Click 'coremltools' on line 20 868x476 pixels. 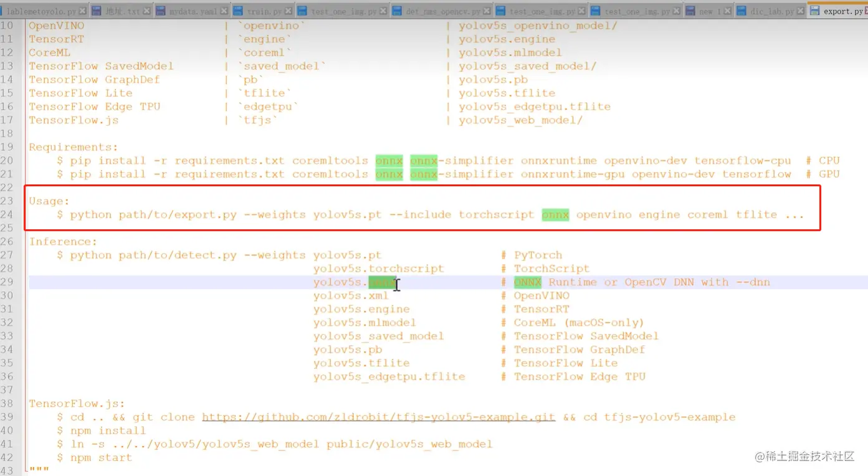pos(330,161)
